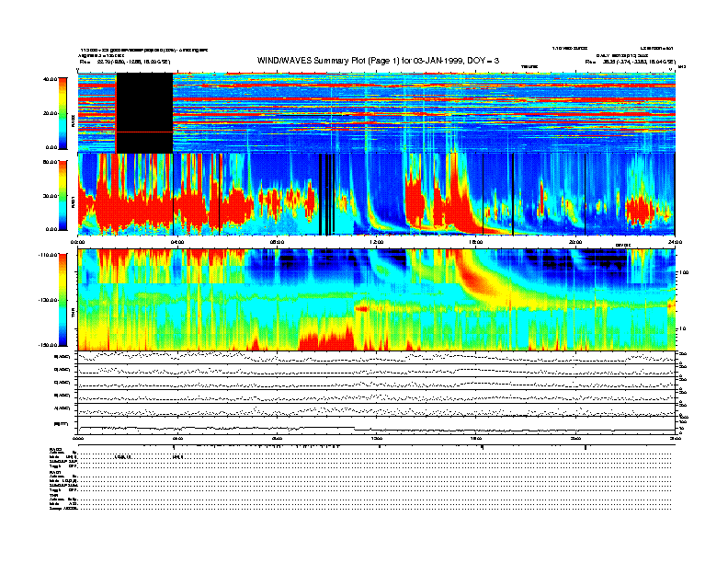This screenshot has height=563, width=728.
Task: Click the 20.00 label on RAD2 scale
Action: [x=51, y=113]
